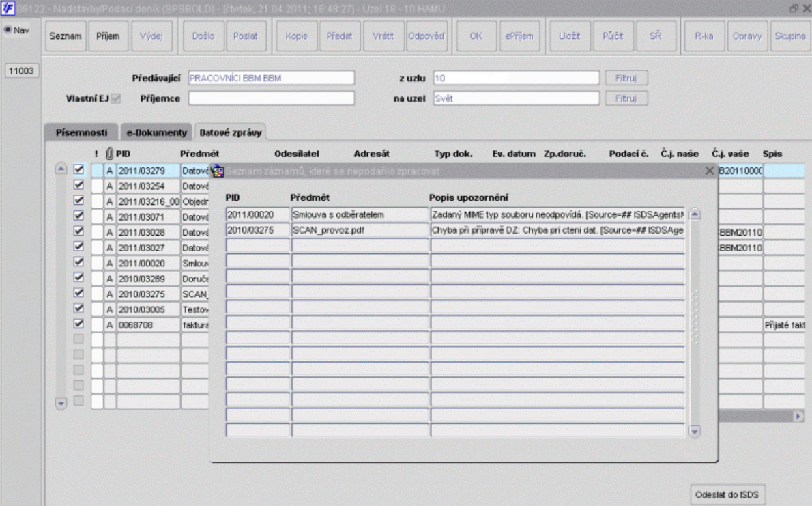This screenshot has width=812, height=506.
Task: Click the 11003 field in left panel
Action: (x=21, y=70)
